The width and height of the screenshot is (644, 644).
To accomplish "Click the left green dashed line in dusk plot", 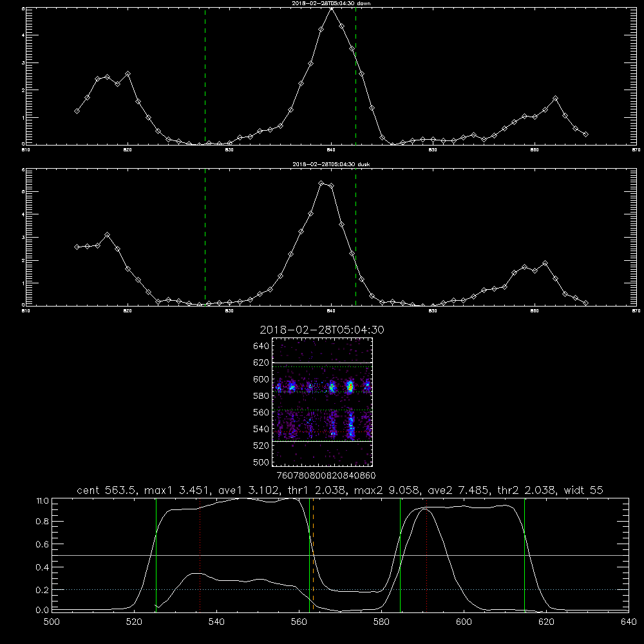I will [205, 238].
